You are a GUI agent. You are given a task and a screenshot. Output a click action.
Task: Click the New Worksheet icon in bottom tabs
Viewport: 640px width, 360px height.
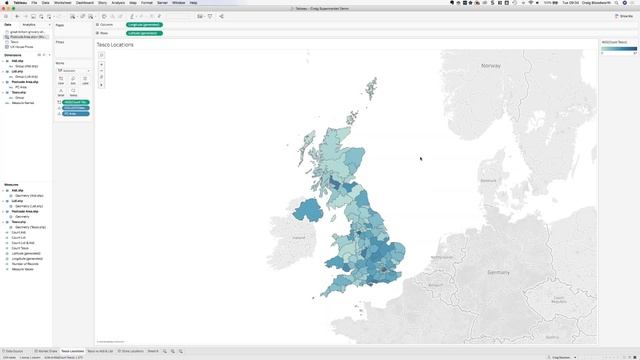click(165, 351)
